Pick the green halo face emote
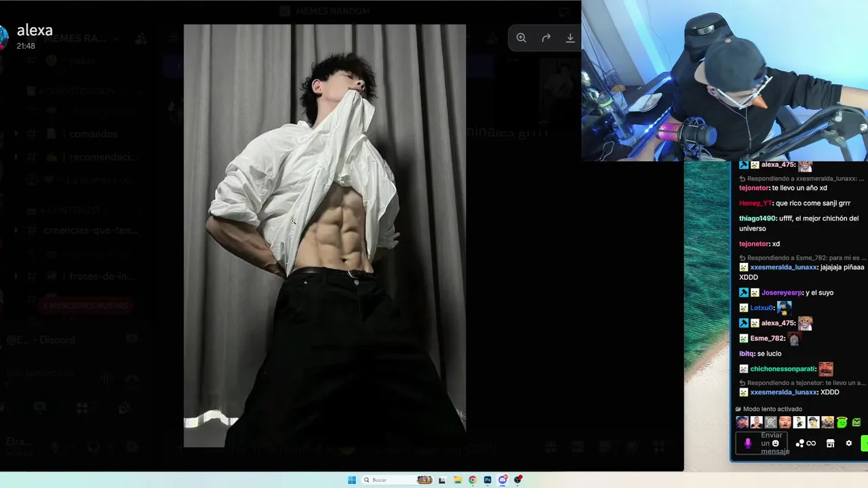 pos(842,422)
